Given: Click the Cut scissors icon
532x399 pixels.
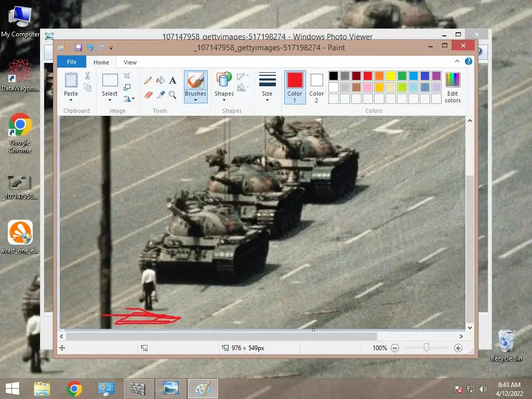Looking at the screenshot, I should tap(87, 76).
